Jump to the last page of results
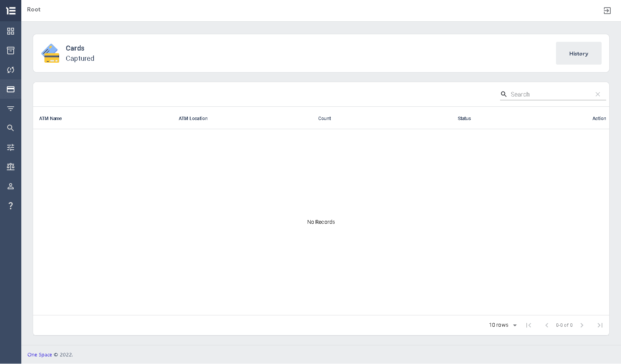Viewport: 621px width, 364px height. [600, 325]
